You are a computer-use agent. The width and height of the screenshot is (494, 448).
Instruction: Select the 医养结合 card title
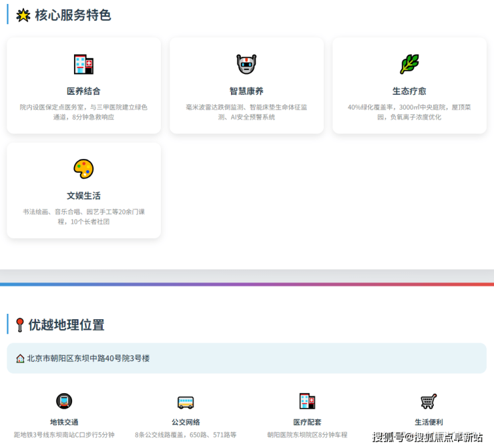click(83, 91)
